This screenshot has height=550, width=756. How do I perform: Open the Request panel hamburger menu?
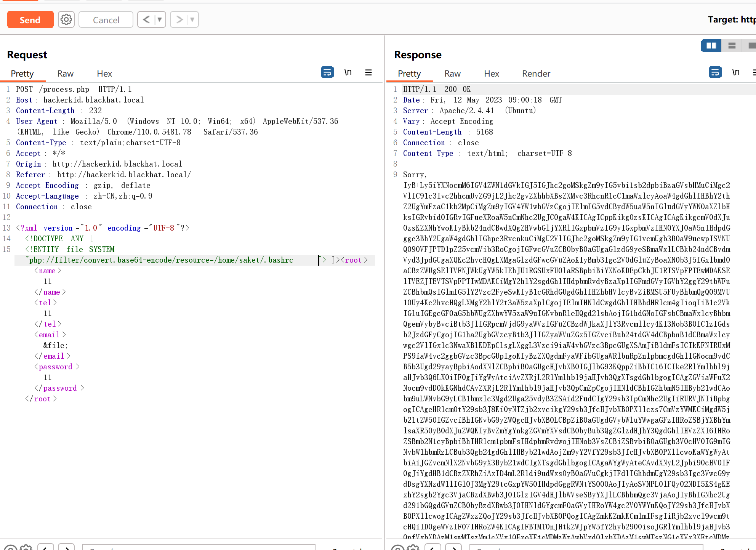tap(368, 72)
